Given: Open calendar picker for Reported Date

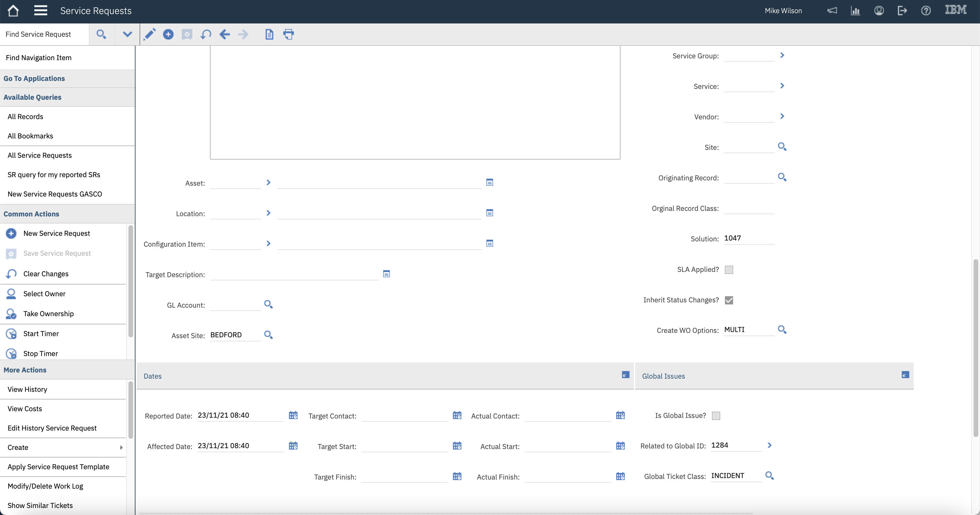Looking at the screenshot, I should [x=293, y=415].
